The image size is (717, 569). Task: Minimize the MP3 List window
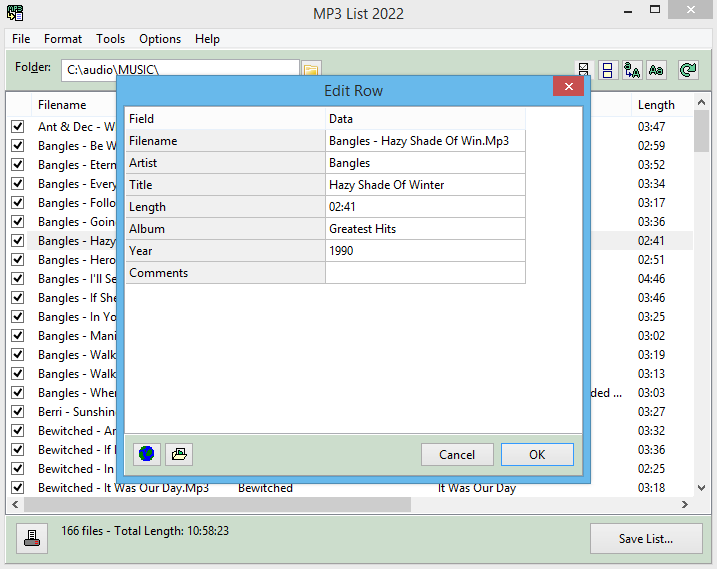pyautogui.click(x=628, y=11)
